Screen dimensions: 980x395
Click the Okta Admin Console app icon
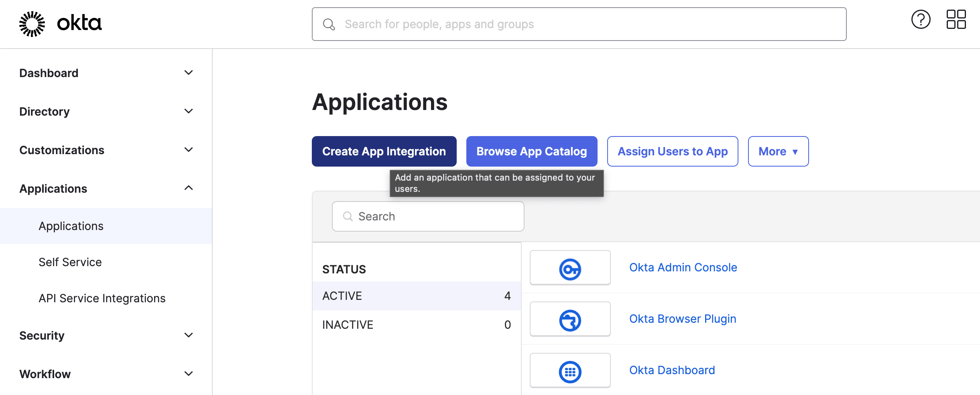570,268
